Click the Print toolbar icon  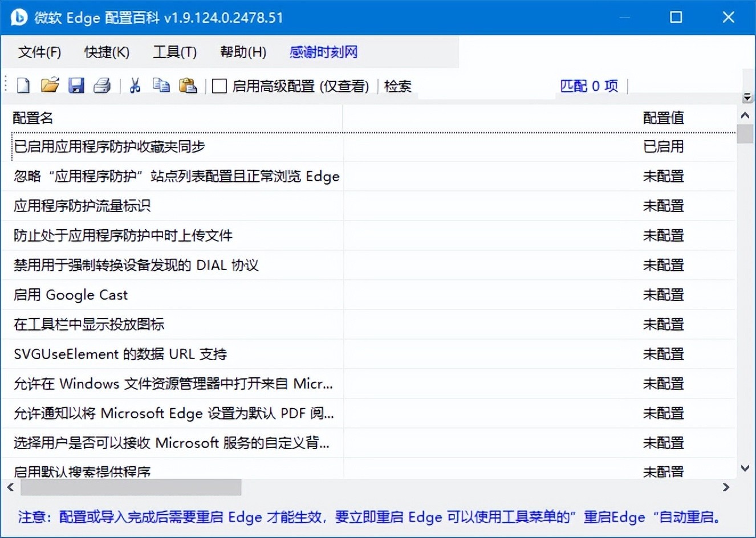pyautogui.click(x=102, y=85)
